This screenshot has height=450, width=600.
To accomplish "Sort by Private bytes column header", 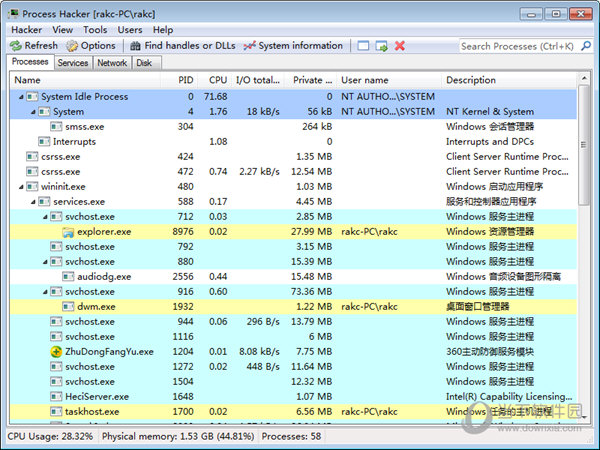I will pyautogui.click(x=310, y=80).
